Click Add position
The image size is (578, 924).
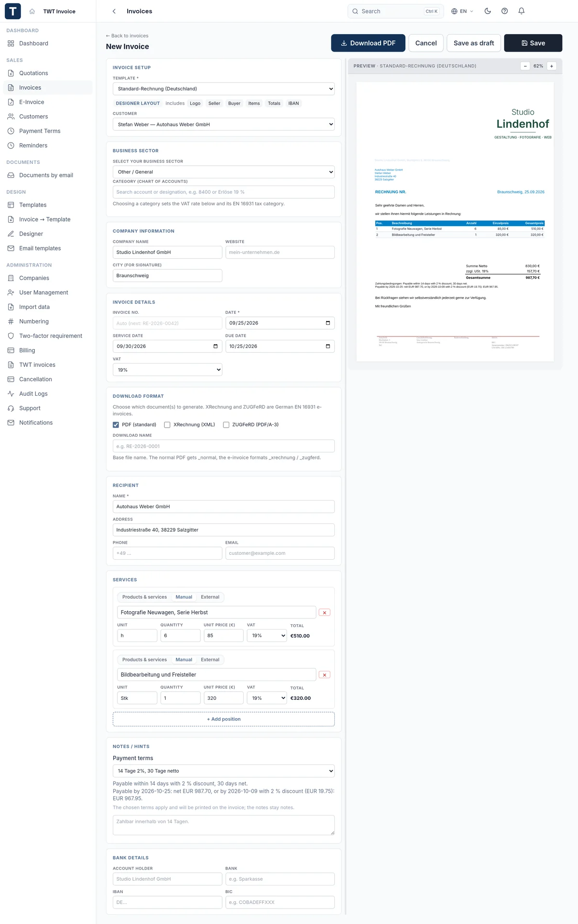click(x=223, y=719)
